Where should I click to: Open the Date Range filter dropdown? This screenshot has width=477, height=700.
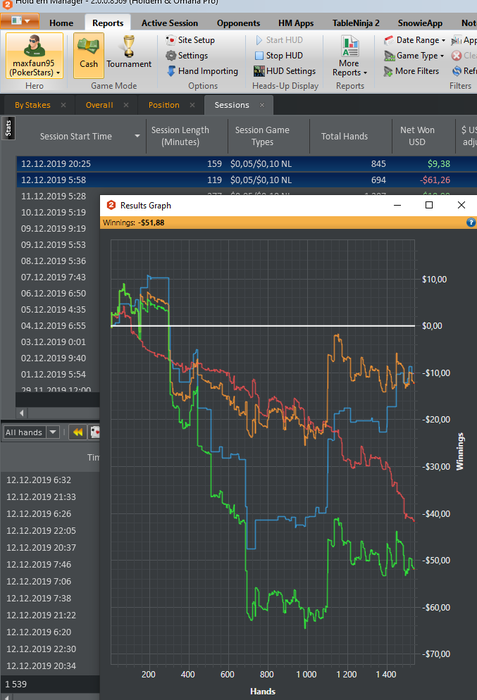point(414,40)
